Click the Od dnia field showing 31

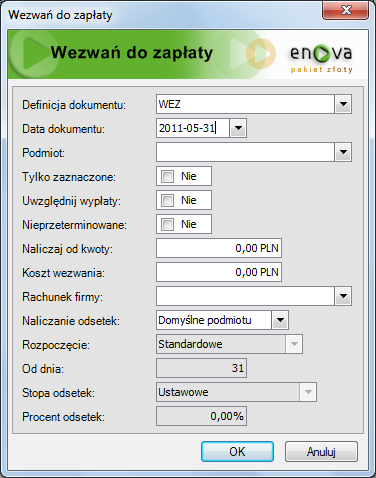[201, 368]
